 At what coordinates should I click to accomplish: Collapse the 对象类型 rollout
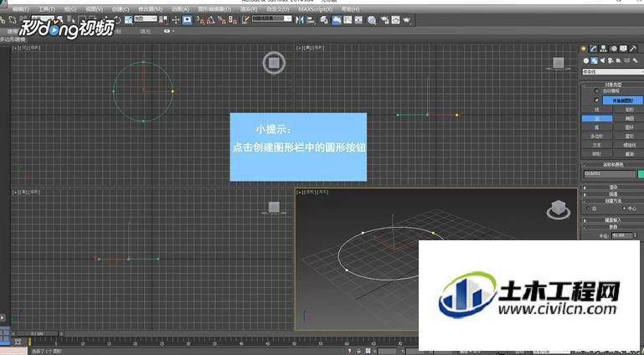613,84
